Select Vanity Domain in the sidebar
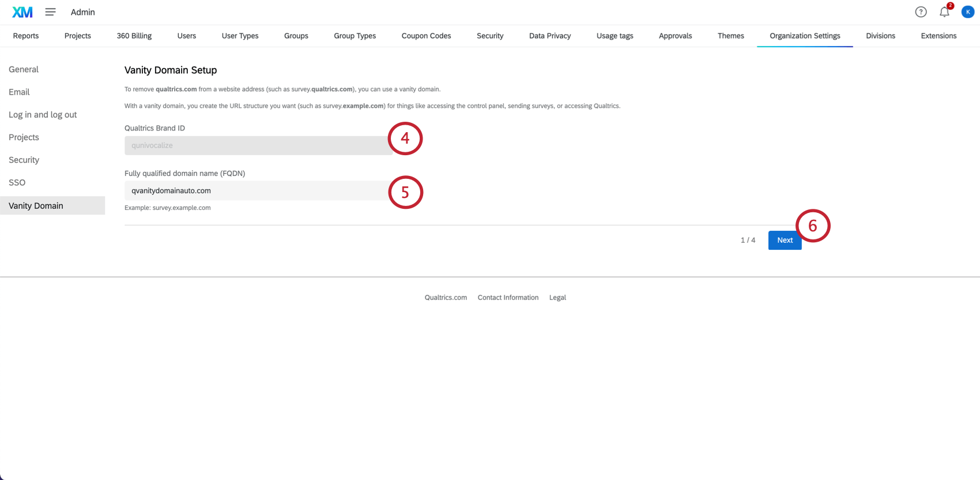The image size is (980, 480). 52,205
